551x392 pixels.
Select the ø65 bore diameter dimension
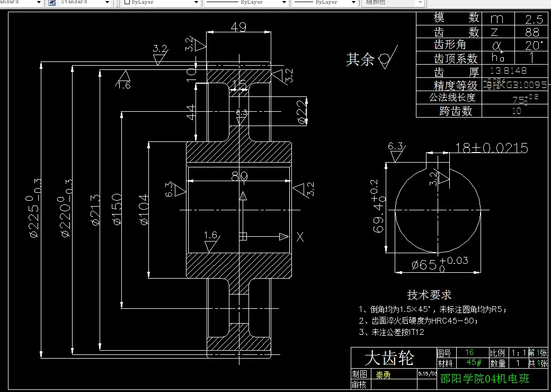point(440,264)
